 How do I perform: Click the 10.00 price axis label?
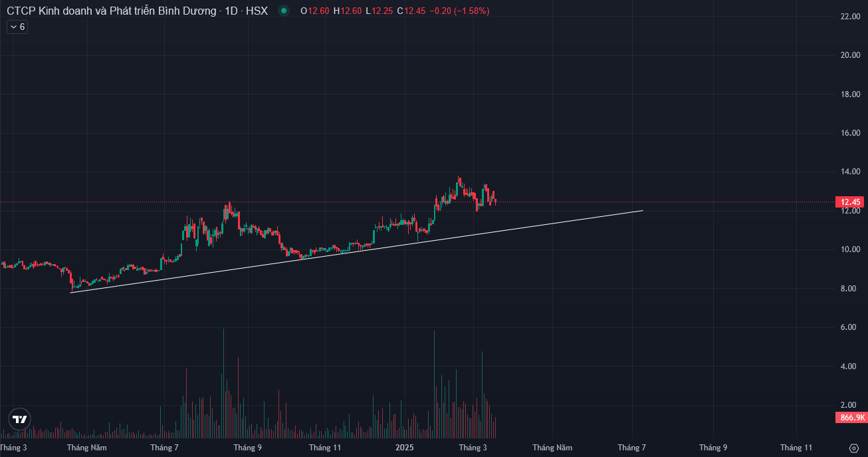850,249
